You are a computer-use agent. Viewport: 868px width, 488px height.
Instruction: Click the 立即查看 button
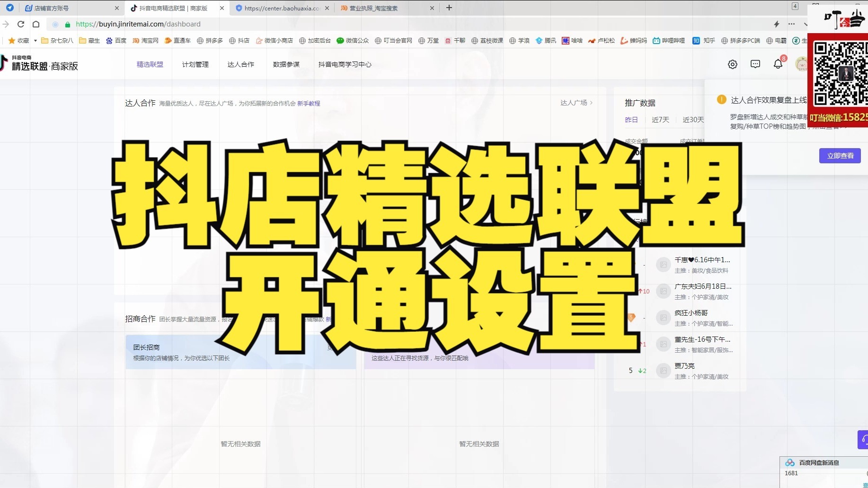pyautogui.click(x=840, y=156)
